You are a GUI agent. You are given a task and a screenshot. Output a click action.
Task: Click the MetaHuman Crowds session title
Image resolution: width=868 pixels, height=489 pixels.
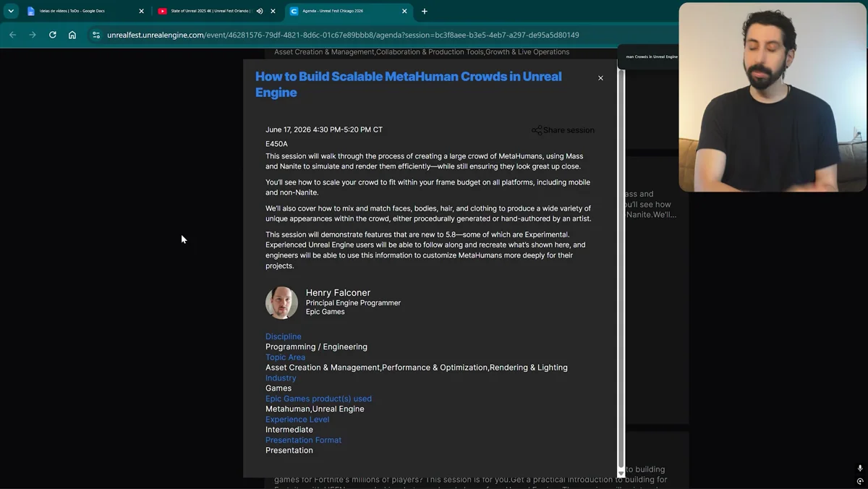pos(409,85)
